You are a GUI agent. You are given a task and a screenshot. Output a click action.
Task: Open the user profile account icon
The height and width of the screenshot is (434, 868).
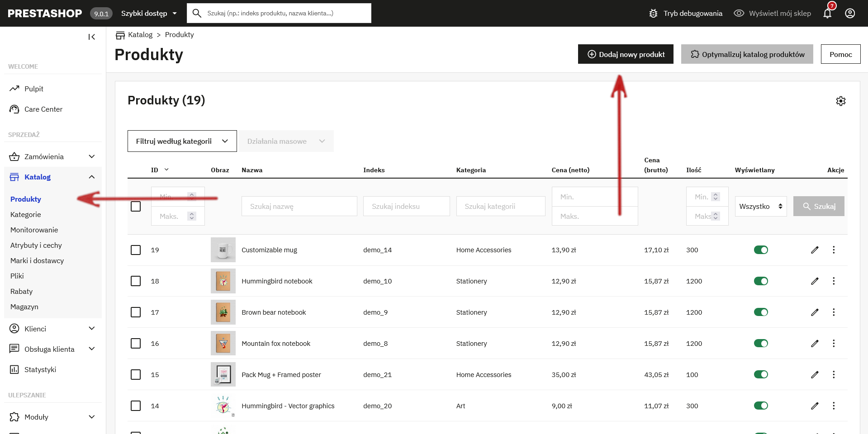850,14
